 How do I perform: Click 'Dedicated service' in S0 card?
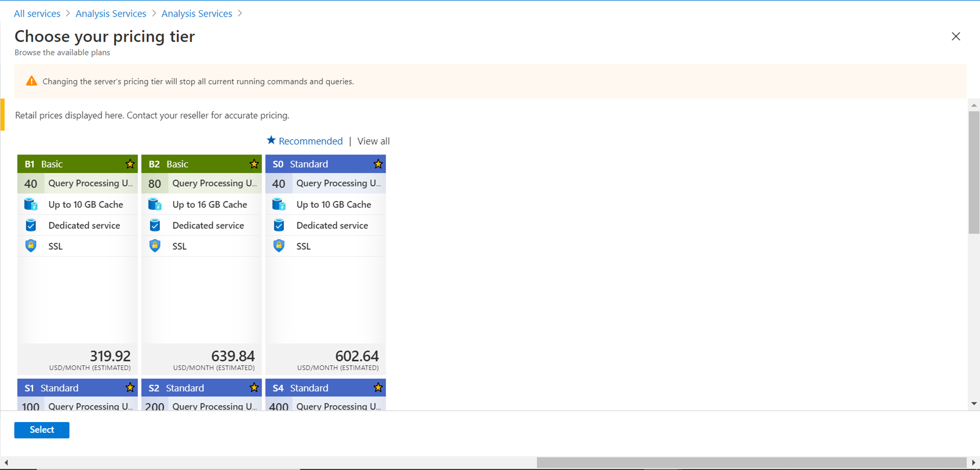332,225
